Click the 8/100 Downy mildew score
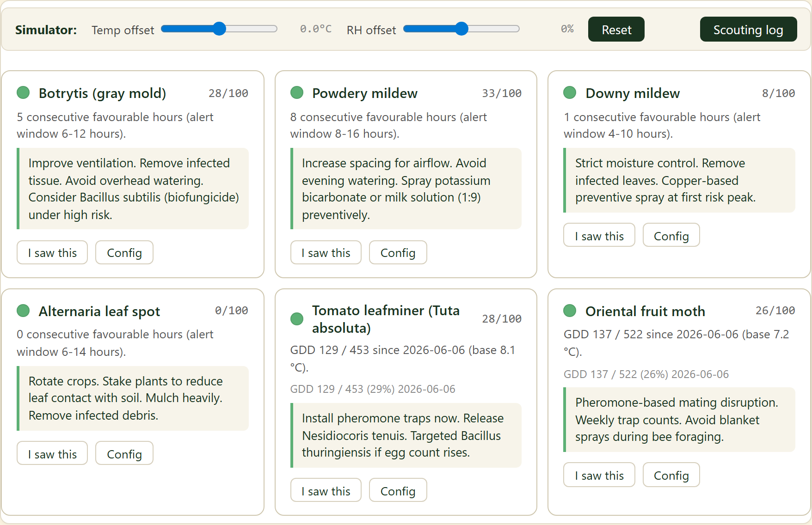The width and height of the screenshot is (812, 525). [779, 93]
